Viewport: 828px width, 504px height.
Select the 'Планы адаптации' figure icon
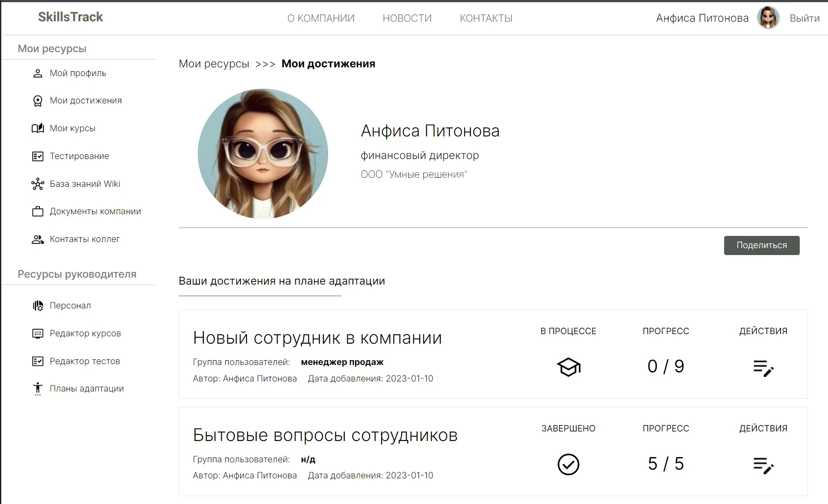(38, 388)
